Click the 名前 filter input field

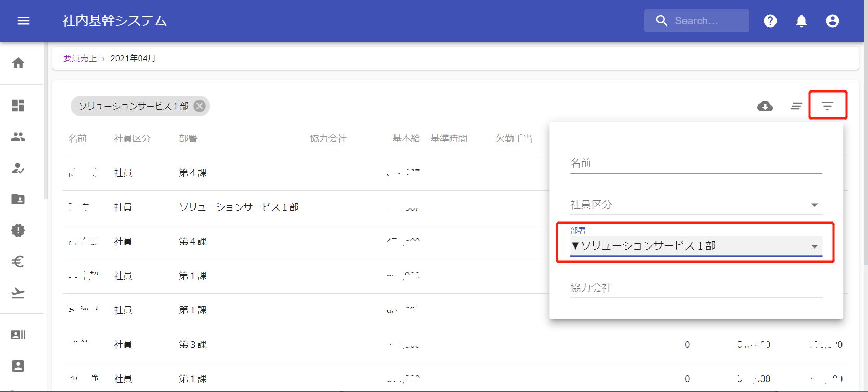pos(695,163)
